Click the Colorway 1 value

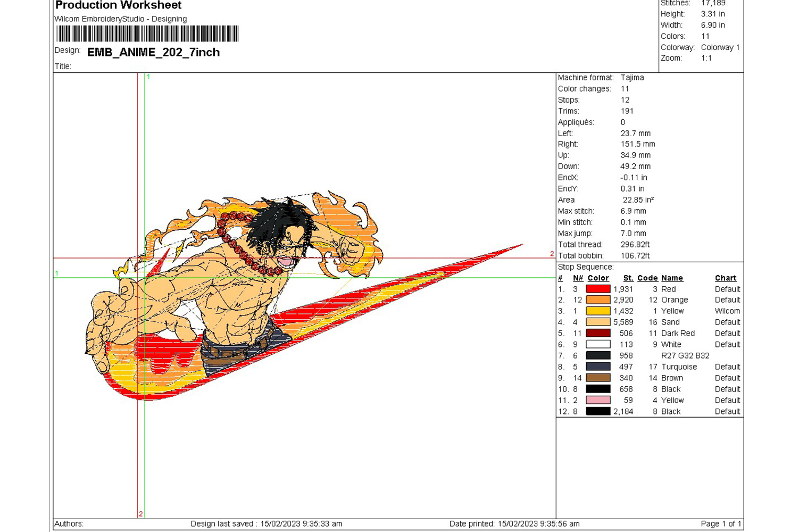tap(720, 47)
